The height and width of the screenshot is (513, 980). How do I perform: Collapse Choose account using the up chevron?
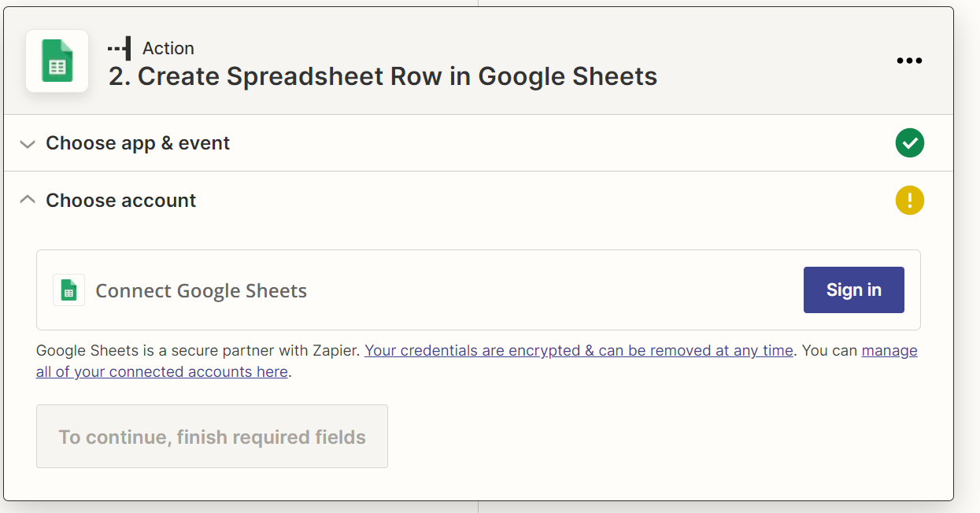point(28,200)
